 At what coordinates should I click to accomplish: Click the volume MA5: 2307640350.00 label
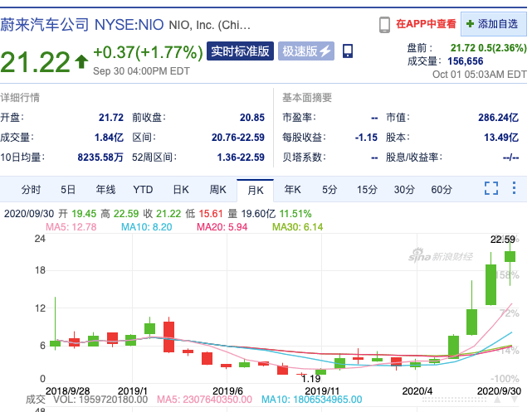204,400
